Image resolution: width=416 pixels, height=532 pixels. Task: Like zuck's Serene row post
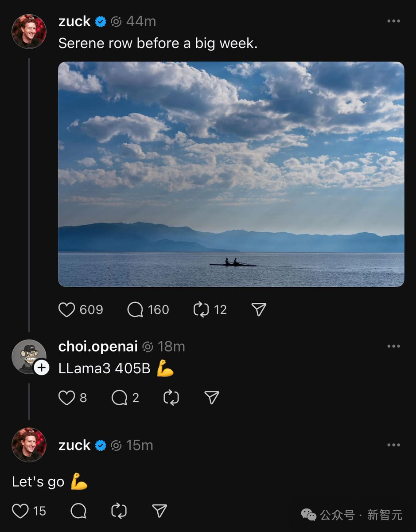(x=67, y=309)
